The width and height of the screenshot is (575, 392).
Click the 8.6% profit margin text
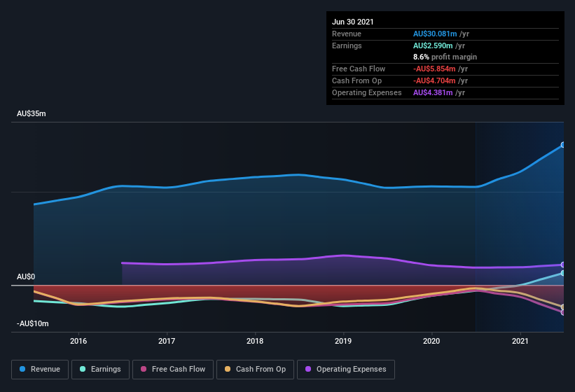tap(445, 57)
